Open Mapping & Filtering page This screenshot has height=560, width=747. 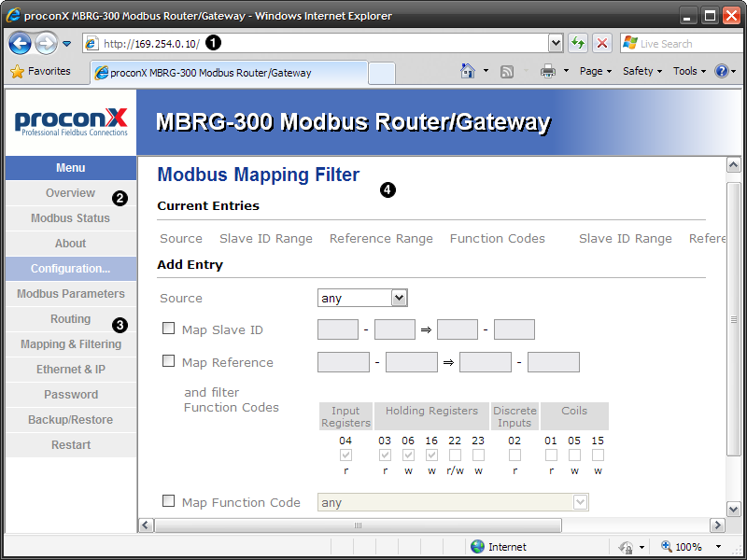(x=71, y=344)
